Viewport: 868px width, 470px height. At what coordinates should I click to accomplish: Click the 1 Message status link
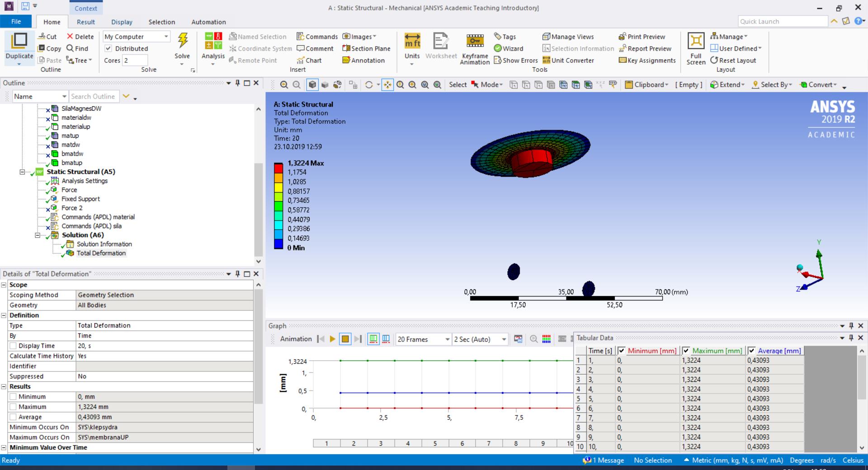pyautogui.click(x=604, y=460)
